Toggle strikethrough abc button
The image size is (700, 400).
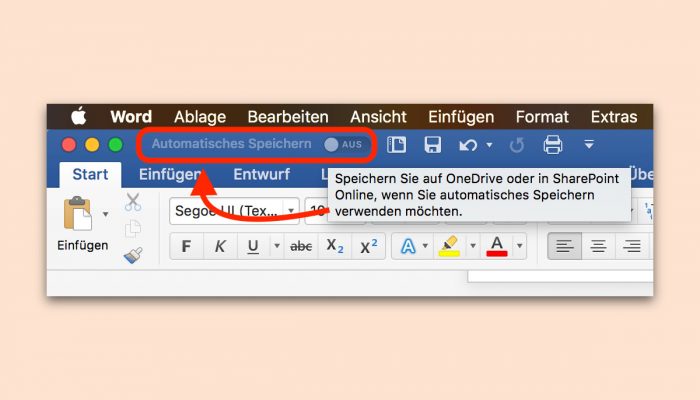(301, 246)
